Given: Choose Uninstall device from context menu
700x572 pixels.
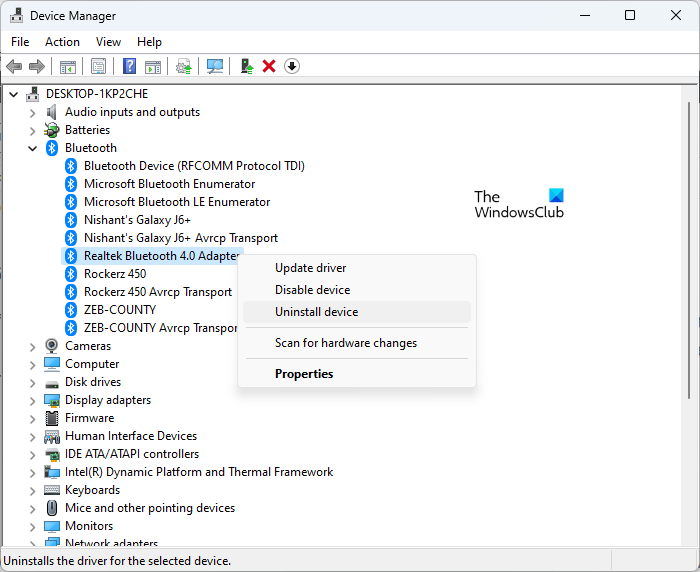Looking at the screenshot, I should coord(357,312).
